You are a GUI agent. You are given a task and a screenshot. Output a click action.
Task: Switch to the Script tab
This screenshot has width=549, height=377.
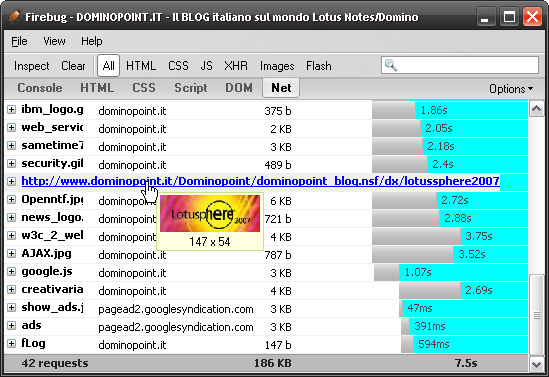(191, 88)
